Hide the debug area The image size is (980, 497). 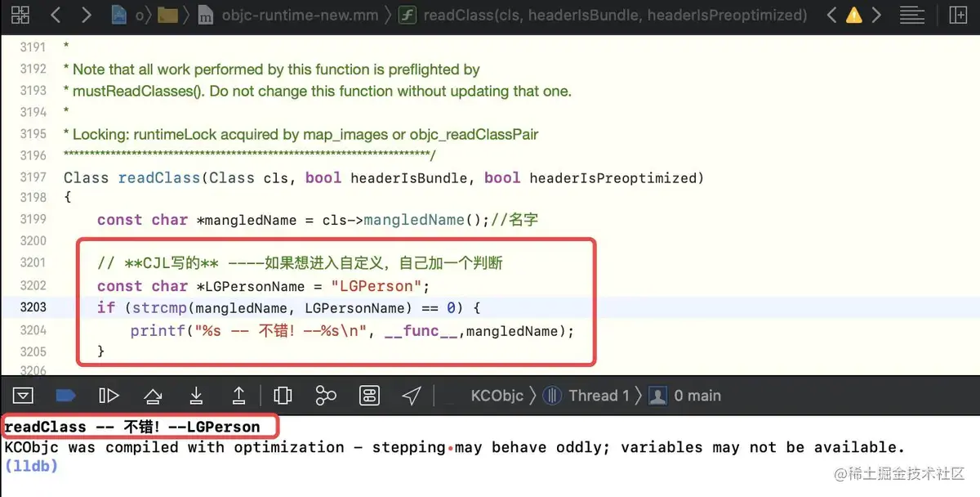(23, 396)
